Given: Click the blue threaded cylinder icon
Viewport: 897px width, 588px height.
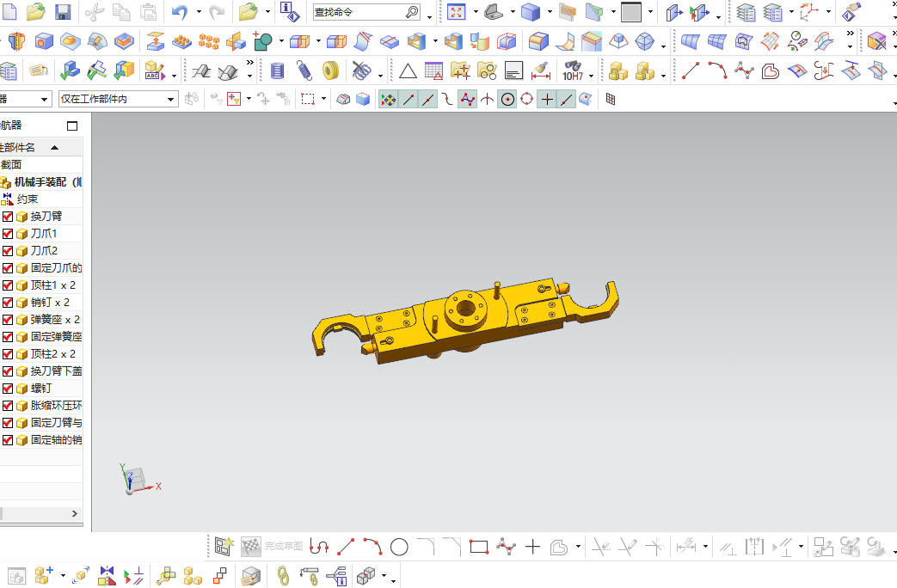Looking at the screenshot, I should [x=277, y=71].
